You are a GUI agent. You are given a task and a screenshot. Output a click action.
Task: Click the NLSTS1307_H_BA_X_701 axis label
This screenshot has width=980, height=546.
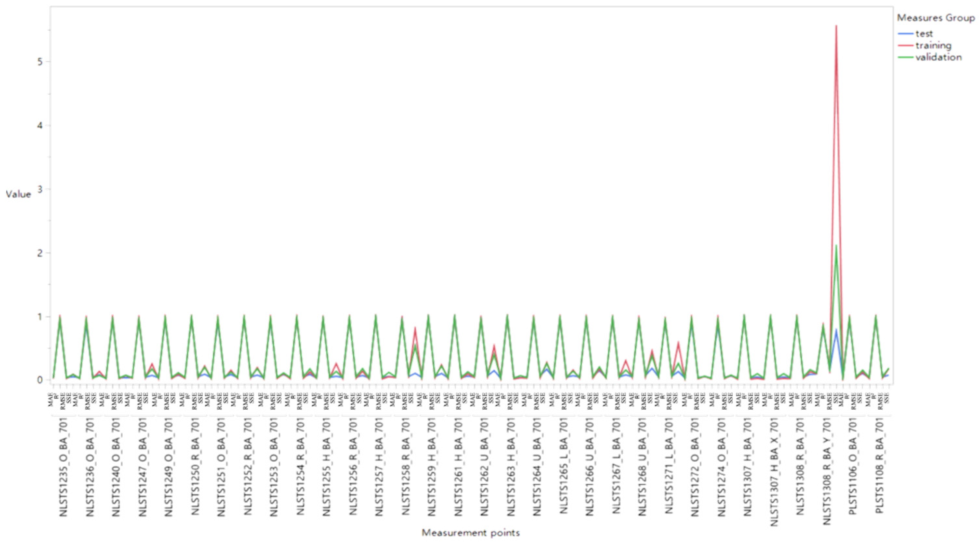[774, 471]
